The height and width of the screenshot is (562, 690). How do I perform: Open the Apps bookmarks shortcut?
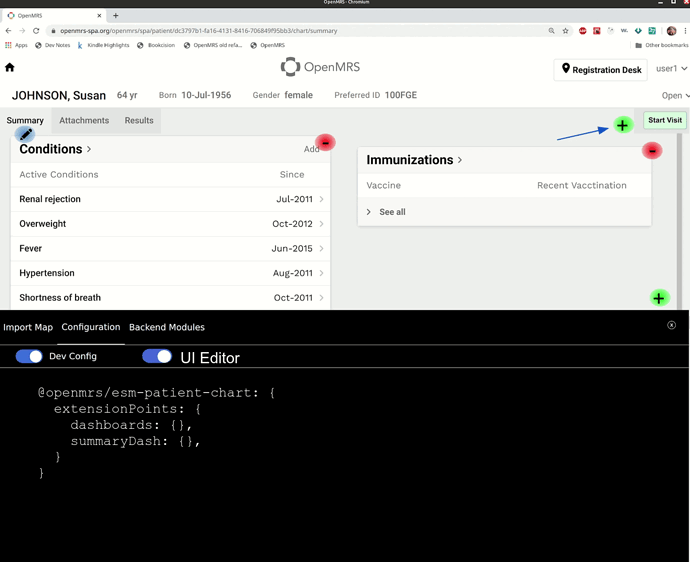coord(16,45)
